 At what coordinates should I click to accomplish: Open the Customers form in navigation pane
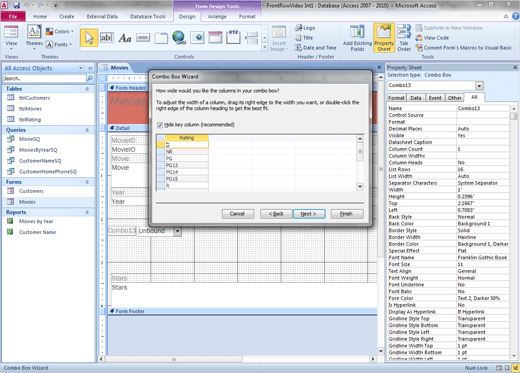[x=31, y=191]
